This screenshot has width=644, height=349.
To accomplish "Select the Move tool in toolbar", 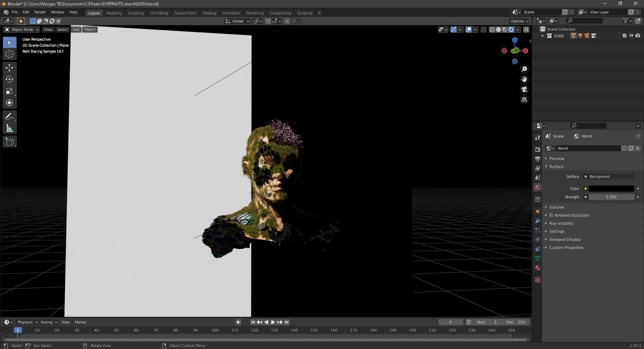I will pos(9,68).
